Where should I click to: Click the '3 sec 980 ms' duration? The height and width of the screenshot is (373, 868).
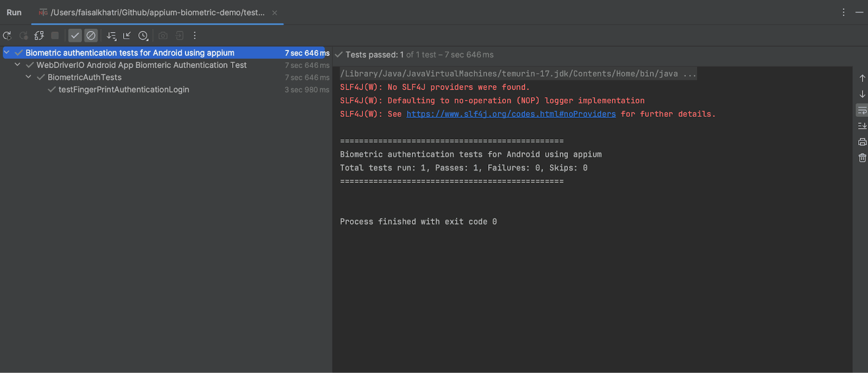[x=307, y=90]
